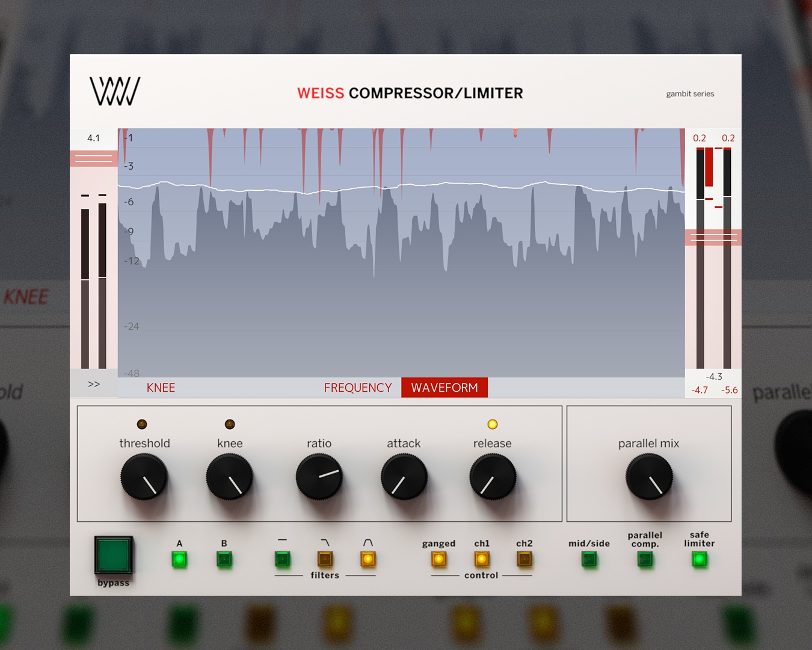Toggle the ganged control button
This screenshot has width=812, height=650.
tap(438, 560)
